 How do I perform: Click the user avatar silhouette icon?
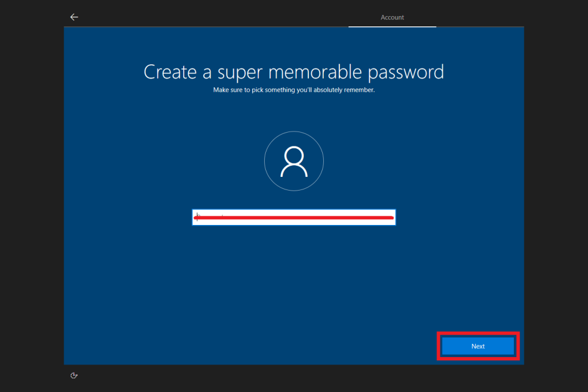click(x=293, y=161)
